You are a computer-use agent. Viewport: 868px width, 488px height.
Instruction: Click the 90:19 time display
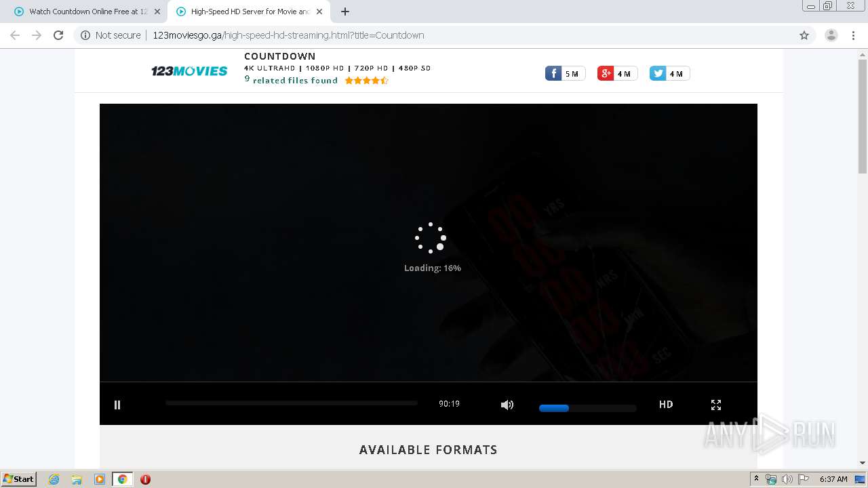[x=449, y=404]
